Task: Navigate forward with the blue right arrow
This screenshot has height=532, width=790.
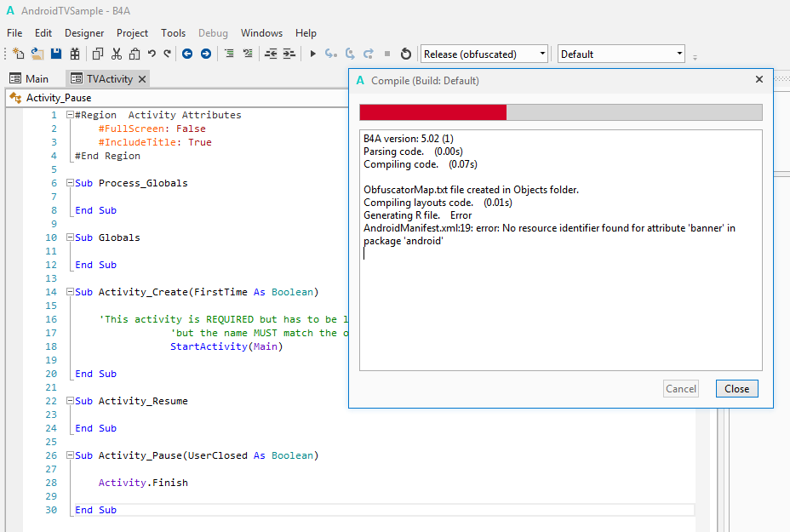Action: 206,54
